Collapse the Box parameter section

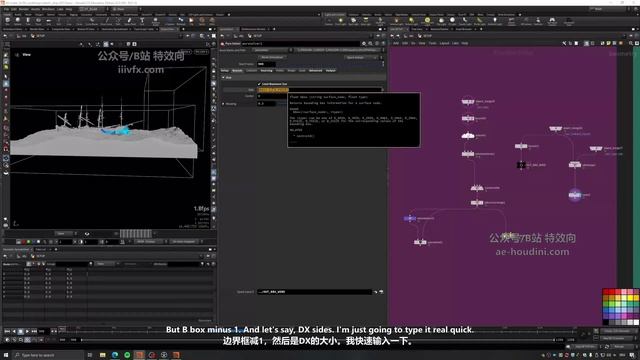pos(223,77)
